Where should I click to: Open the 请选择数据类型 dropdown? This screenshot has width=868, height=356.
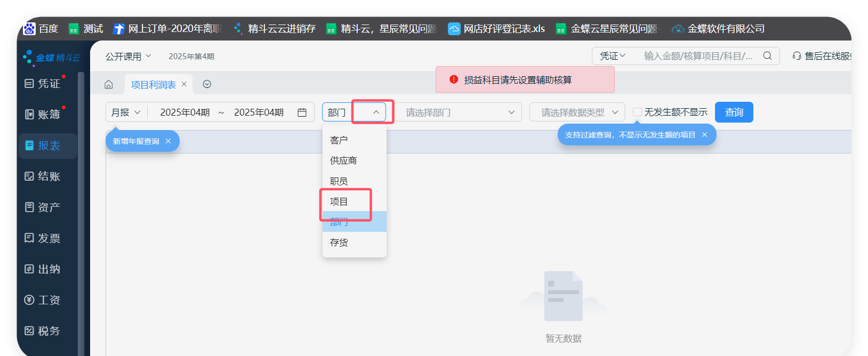click(x=577, y=112)
